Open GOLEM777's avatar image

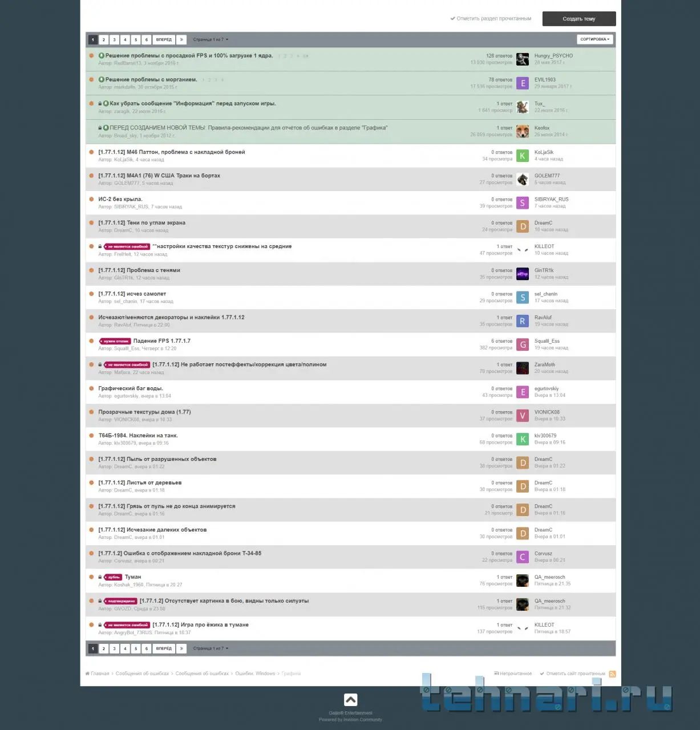[x=523, y=179]
